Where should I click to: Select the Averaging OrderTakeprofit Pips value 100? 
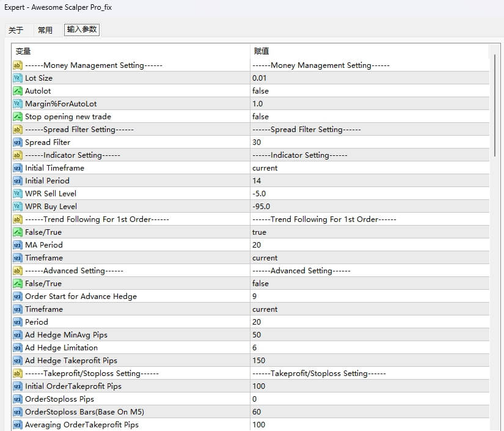point(259,425)
